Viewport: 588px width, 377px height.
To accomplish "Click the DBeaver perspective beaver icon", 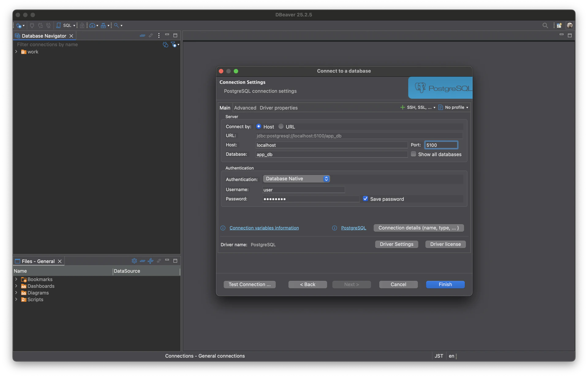I will click(570, 25).
